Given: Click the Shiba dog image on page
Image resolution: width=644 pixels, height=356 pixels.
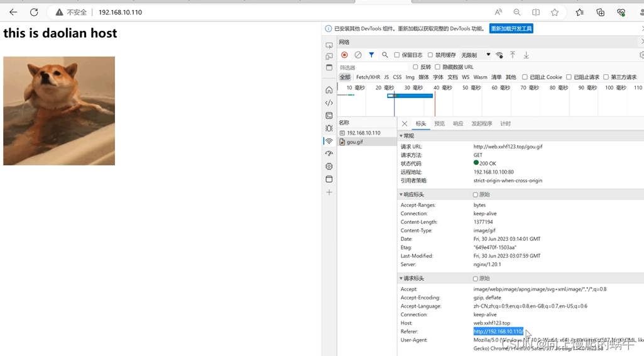Looking at the screenshot, I should 59,111.
